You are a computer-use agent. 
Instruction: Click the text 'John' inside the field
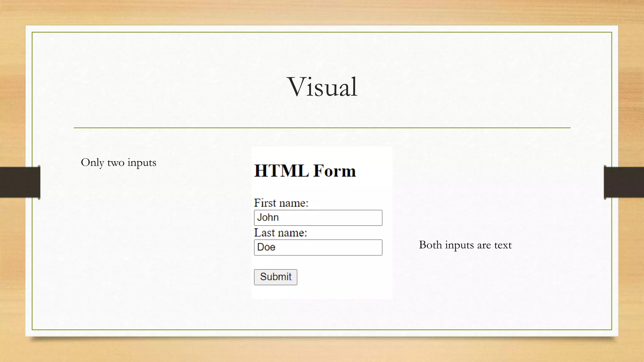[268, 217]
